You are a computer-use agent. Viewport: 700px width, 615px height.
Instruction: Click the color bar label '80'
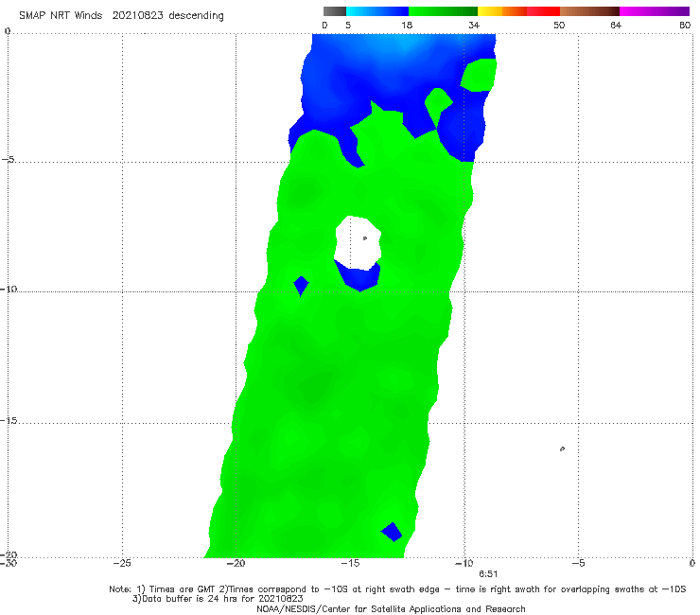(685, 25)
